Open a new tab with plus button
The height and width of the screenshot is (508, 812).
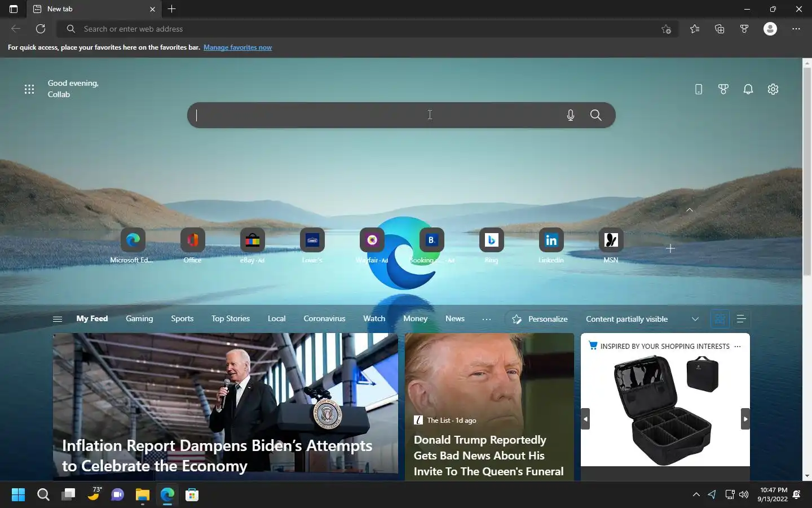click(x=172, y=9)
